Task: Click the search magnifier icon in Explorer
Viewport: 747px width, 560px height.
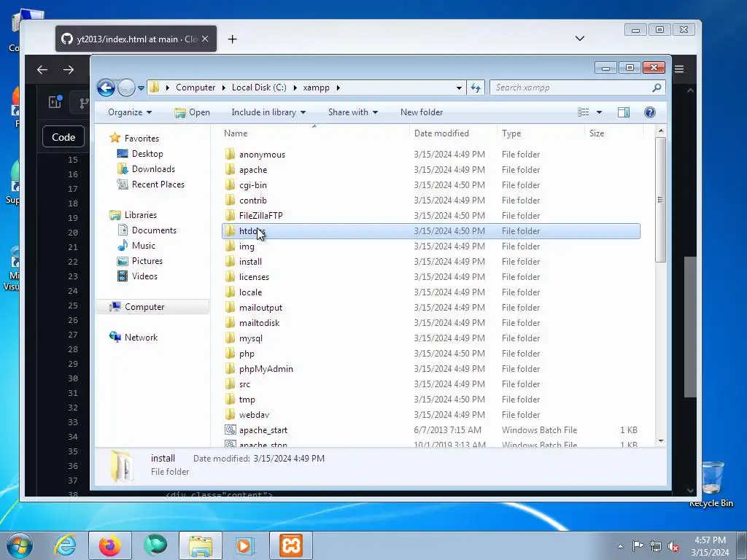Action: pos(657,87)
